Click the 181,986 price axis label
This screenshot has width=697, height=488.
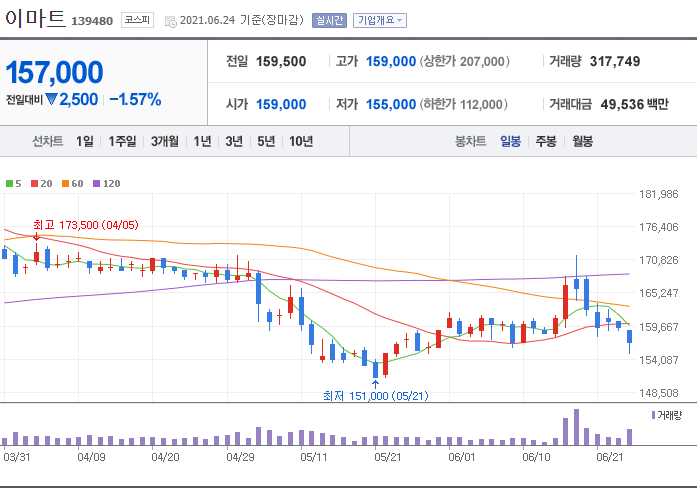pyautogui.click(x=659, y=194)
